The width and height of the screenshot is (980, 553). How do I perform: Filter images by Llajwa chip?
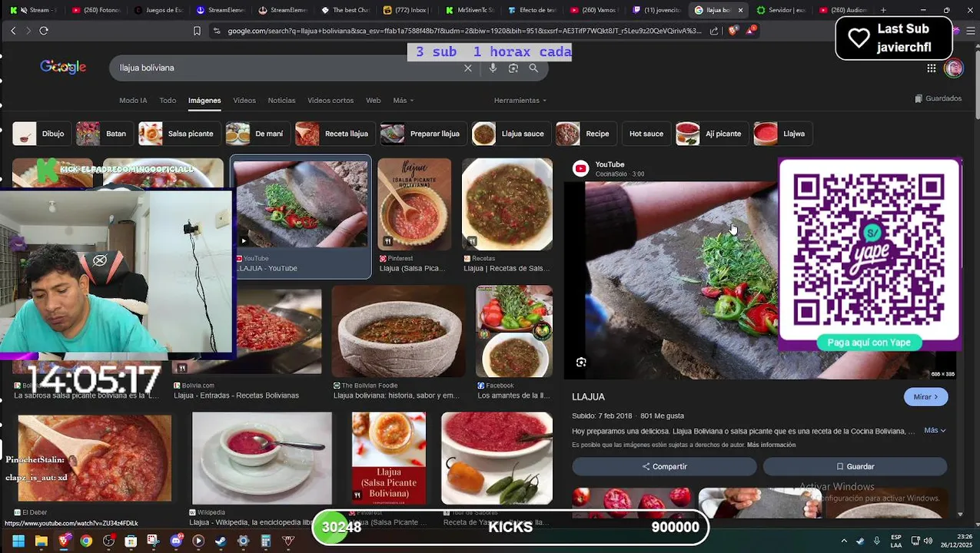(x=781, y=134)
